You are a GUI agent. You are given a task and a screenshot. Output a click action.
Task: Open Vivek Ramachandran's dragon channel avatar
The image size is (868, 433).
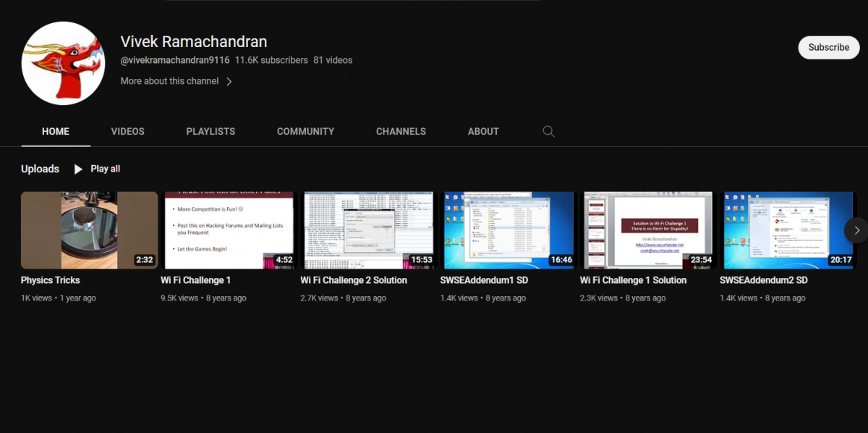64,64
